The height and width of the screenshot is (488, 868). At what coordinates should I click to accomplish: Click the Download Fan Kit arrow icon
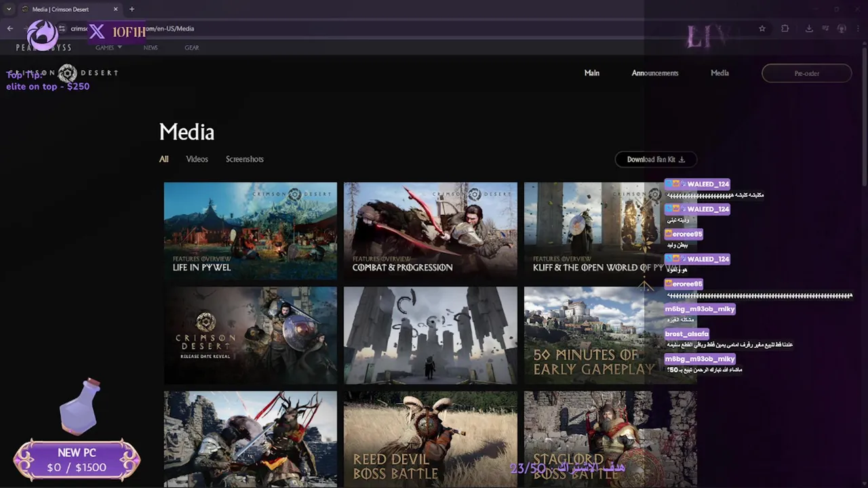point(682,159)
